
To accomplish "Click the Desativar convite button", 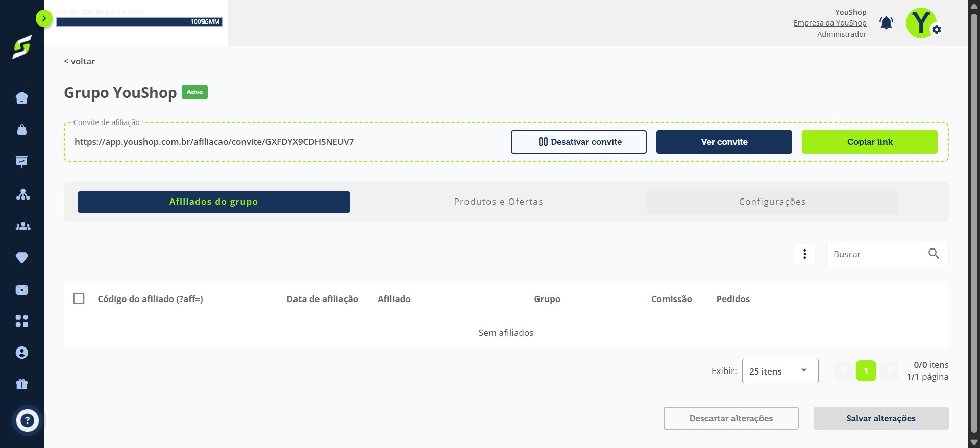I will pyautogui.click(x=579, y=142).
